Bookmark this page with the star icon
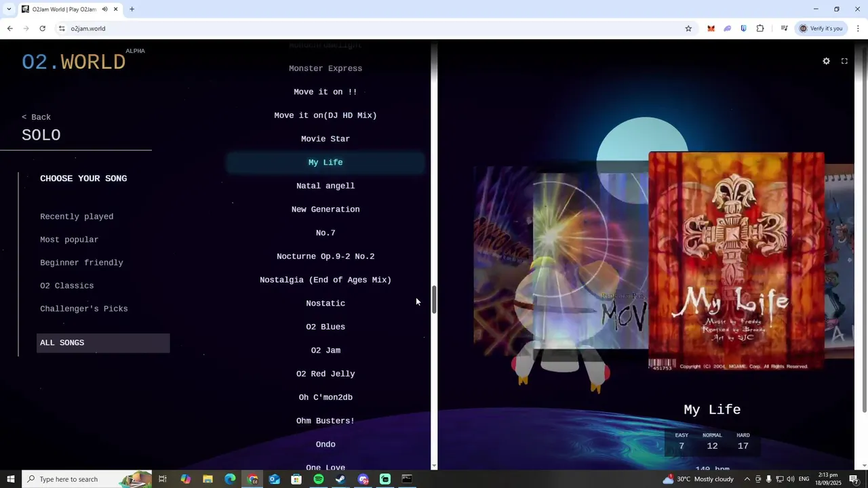This screenshot has width=868, height=488. coord(688,28)
